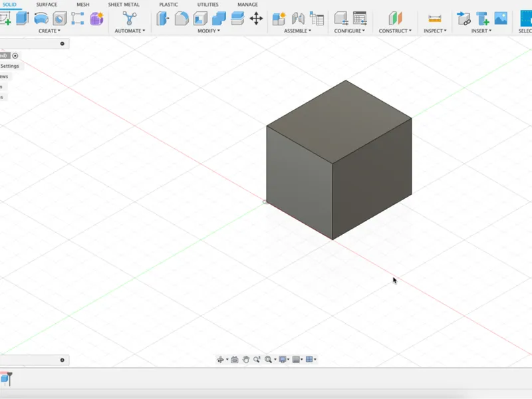The height and width of the screenshot is (399, 532).
Task: Collapse the browser panel header button
Action: pos(62,43)
